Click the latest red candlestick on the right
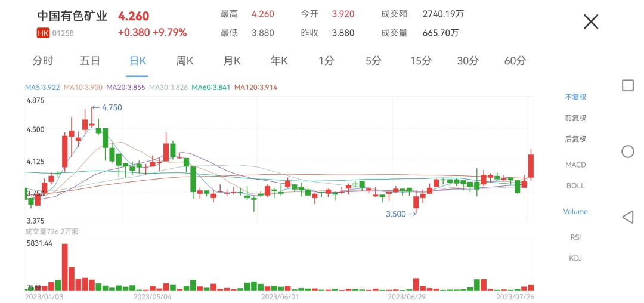Image resolution: width=644 pixels, height=303 pixels. (x=531, y=165)
